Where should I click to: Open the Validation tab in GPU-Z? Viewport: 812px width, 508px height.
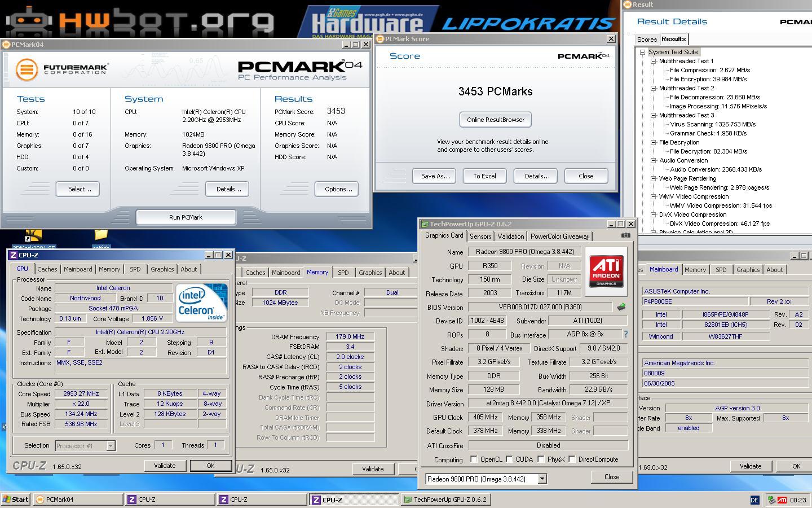pyautogui.click(x=511, y=237)
